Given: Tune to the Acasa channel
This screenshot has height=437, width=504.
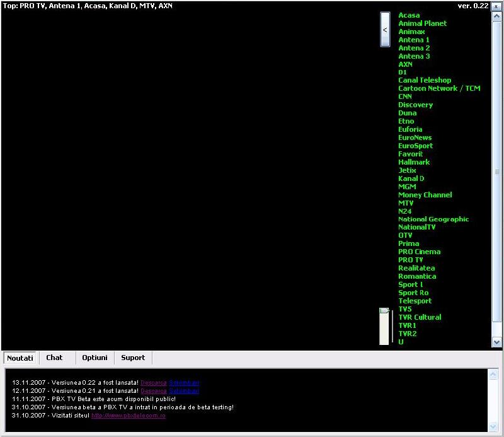Looking at the screenshot, I should [x=409, y=15].
